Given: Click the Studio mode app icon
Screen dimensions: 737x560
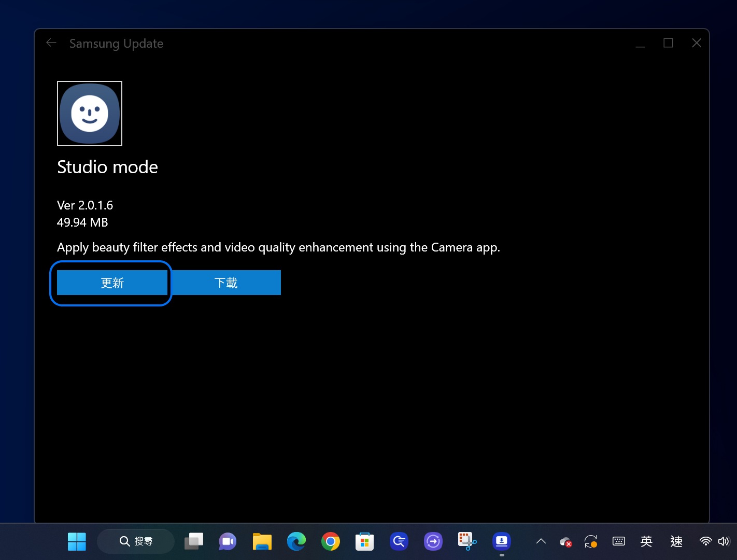Looking at the screenshot, I should coord(90,114).
